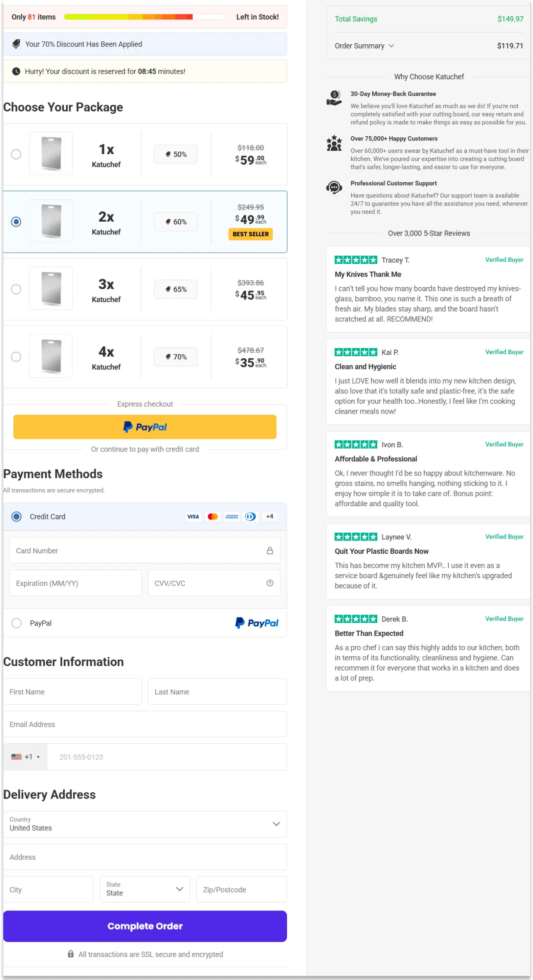
Task: Click the "My Knives Thank Me" review title
Action: (368, 274)
